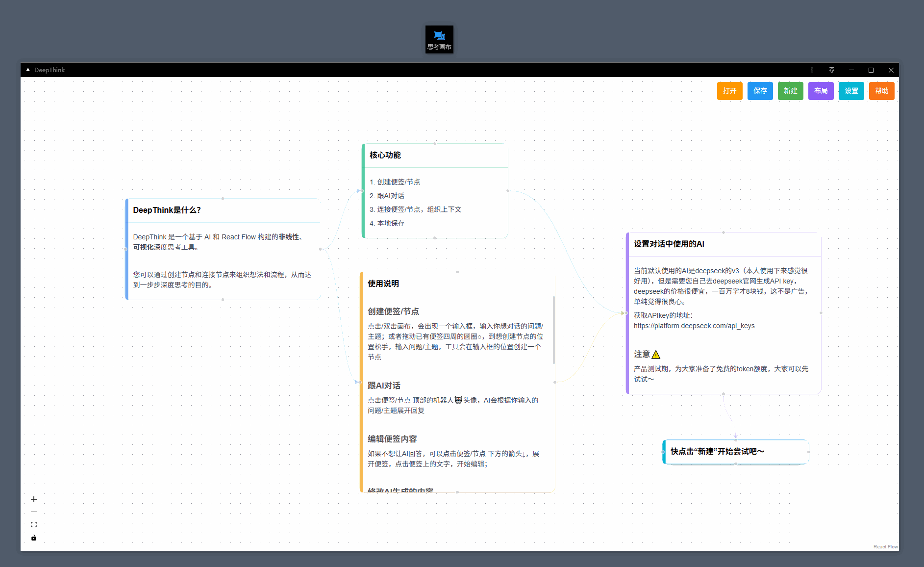Minimize the DeepThink window

[851, 70]
